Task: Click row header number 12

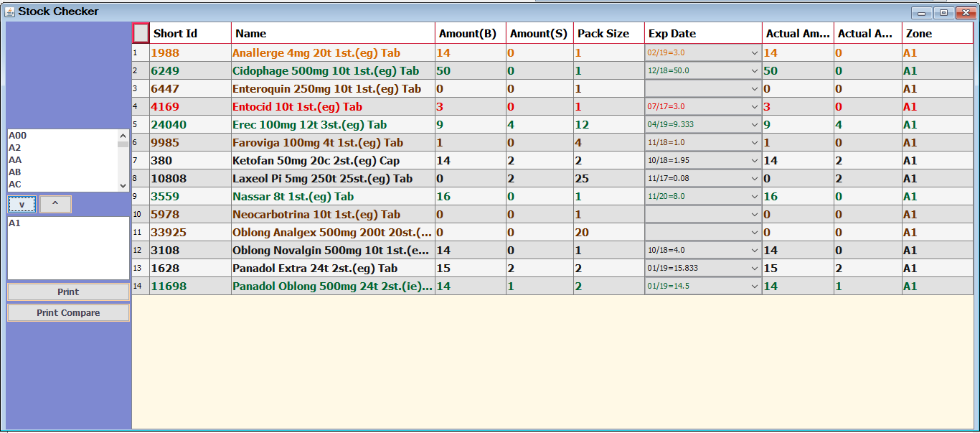Action: tap(141, 251)
